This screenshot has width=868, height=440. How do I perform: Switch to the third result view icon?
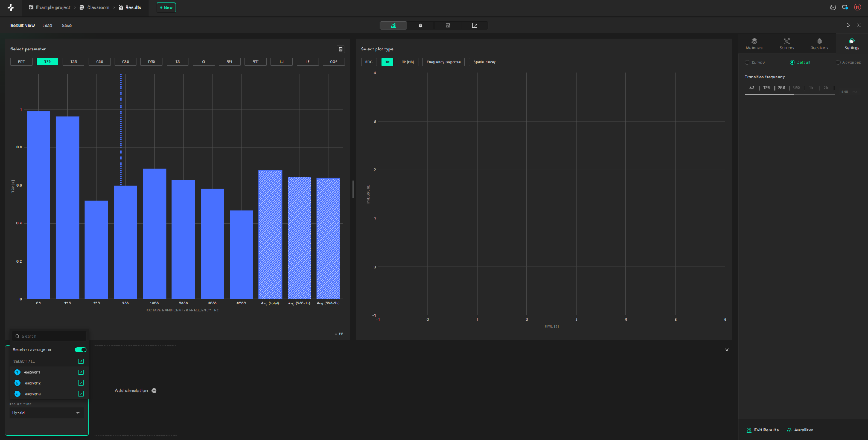pos(447,26)
